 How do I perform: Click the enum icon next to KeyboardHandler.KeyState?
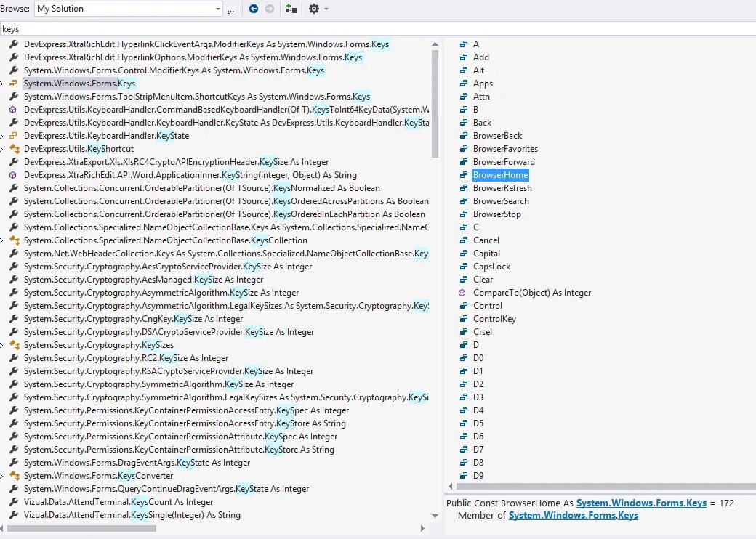coord(14,136)
